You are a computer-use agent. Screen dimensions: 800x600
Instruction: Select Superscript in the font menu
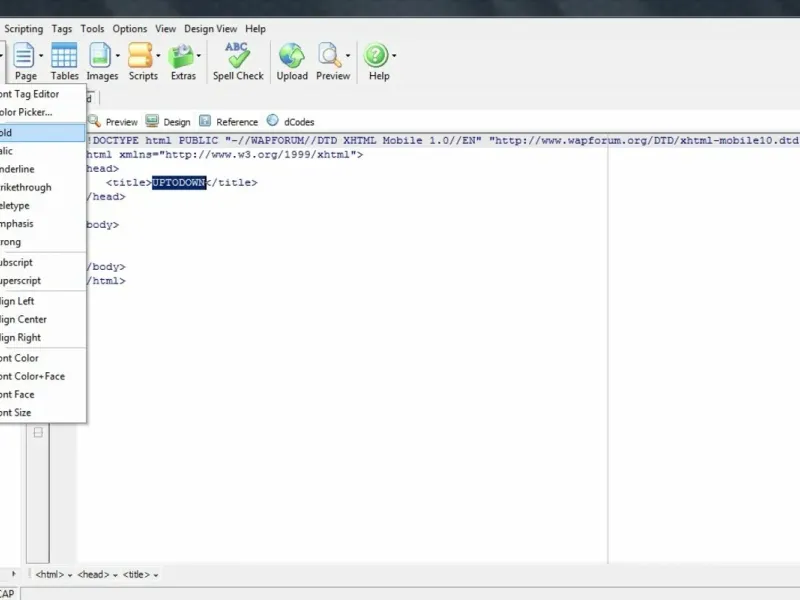coord(43,281)
